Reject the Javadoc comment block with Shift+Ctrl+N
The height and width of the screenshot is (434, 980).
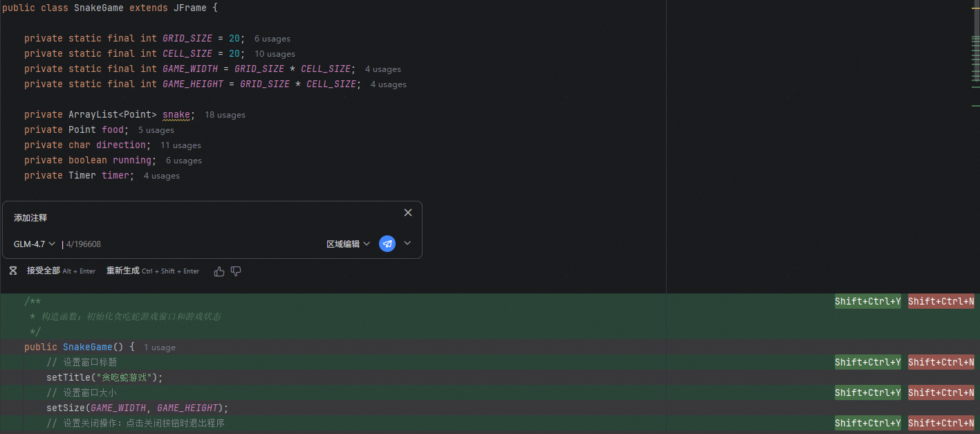941,301
